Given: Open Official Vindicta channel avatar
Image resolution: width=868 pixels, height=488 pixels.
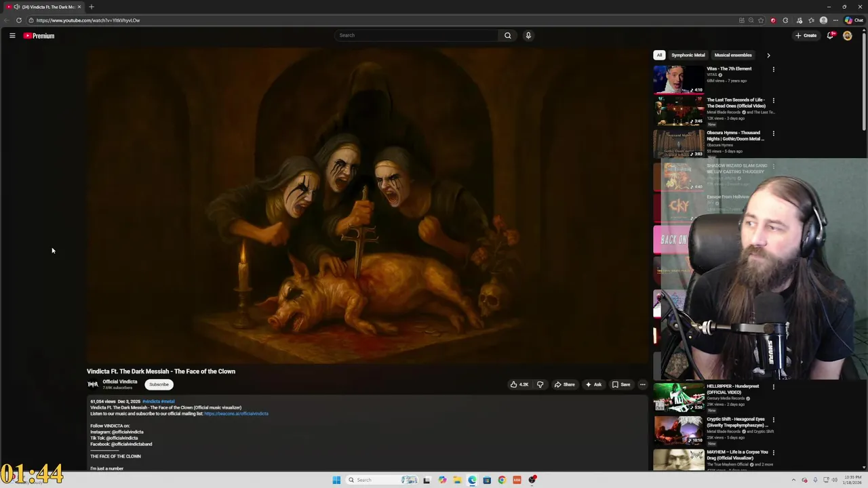Looking at the screenshot, I should click(x=93, y=384).
